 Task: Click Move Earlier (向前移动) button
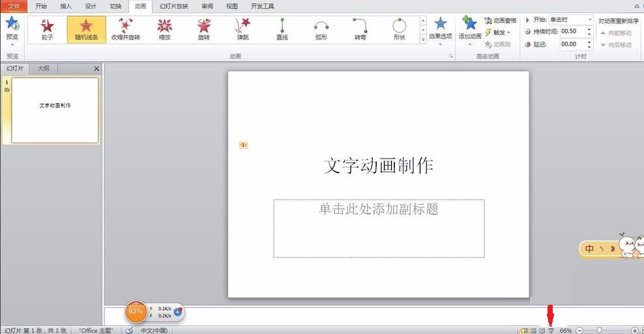[x=616, y=33]
